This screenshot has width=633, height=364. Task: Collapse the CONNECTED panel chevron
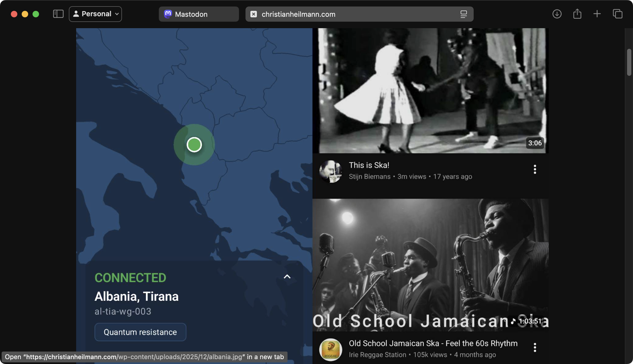(287, 277)
